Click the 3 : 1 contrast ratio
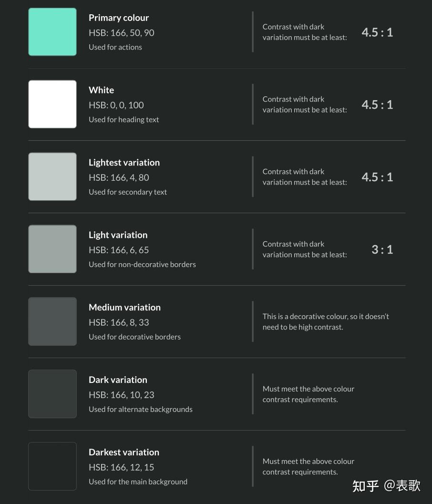 382,249
